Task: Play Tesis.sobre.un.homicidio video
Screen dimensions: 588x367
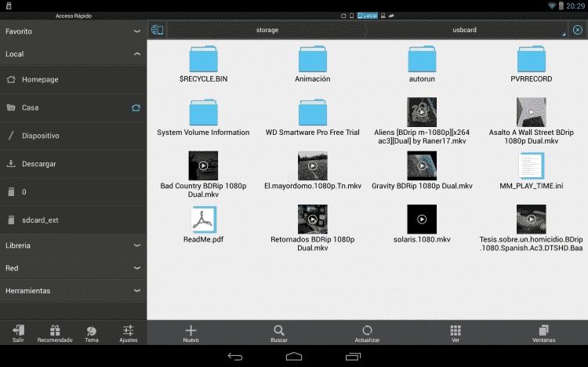Action: pos(532,219)
